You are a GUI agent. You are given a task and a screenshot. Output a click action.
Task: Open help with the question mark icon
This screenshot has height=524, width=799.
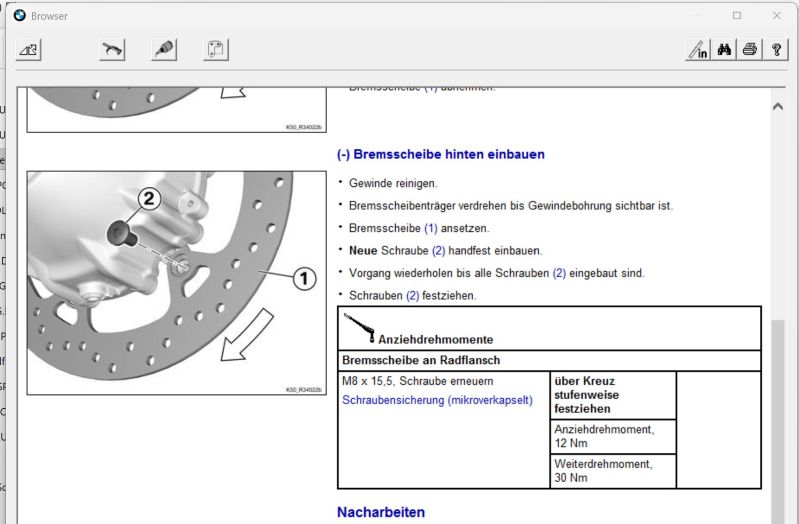point(776,49)
